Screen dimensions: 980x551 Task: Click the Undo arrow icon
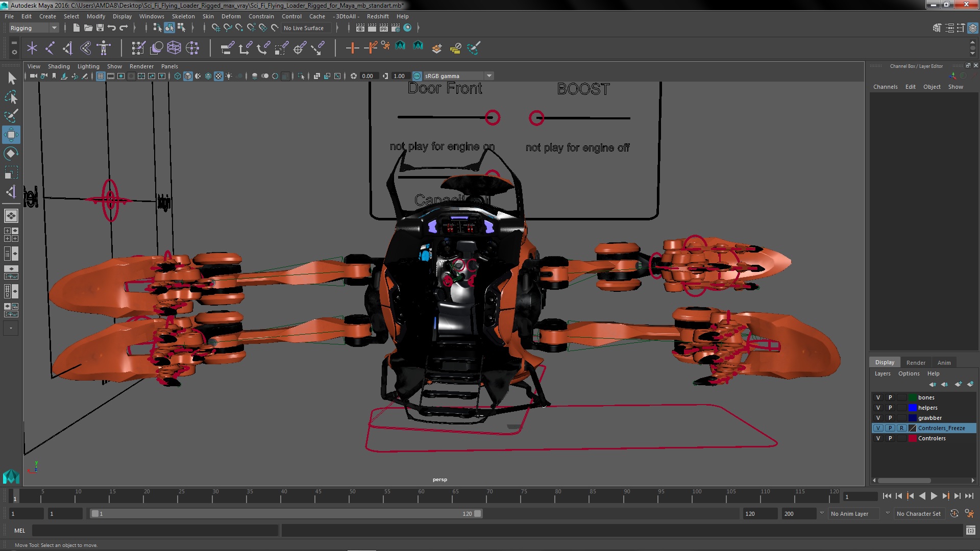112,28
